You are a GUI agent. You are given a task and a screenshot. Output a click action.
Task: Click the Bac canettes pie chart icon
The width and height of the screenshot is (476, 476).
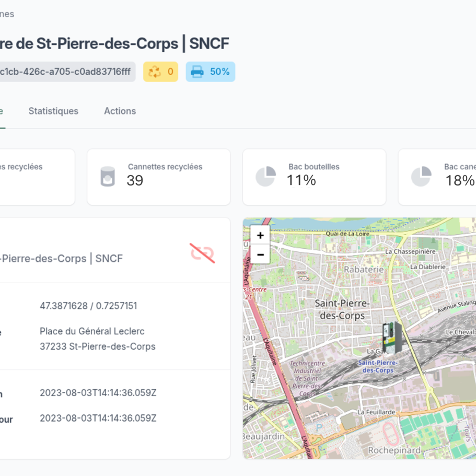click(421, 177)
